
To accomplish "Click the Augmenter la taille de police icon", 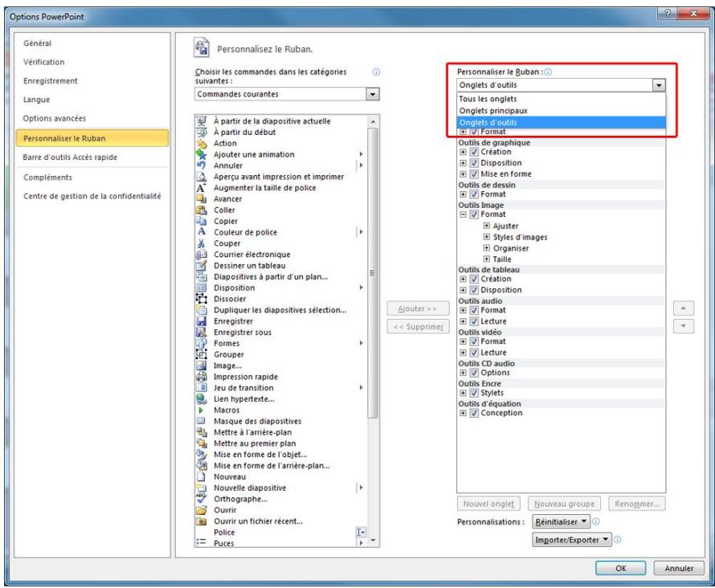I will tap(201, 188).
